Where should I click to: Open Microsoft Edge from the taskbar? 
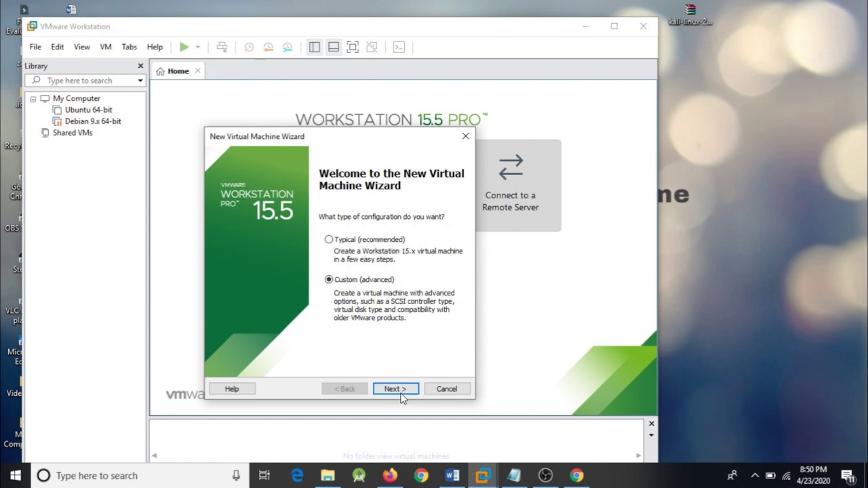click(297, 475)
